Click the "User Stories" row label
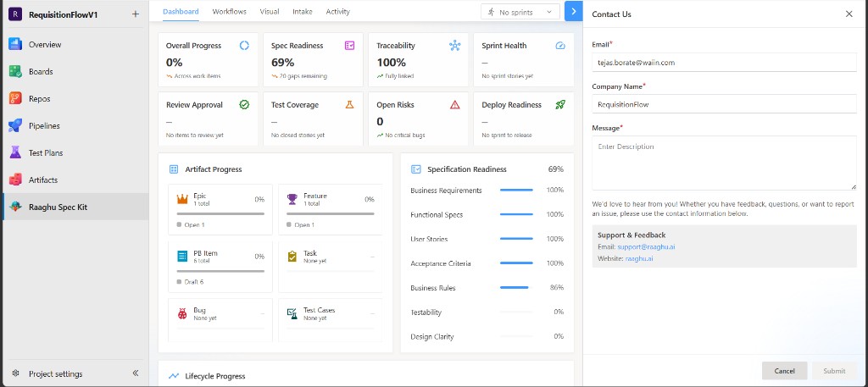This screenshot has height=387, width=868. [x=429, y=240]
